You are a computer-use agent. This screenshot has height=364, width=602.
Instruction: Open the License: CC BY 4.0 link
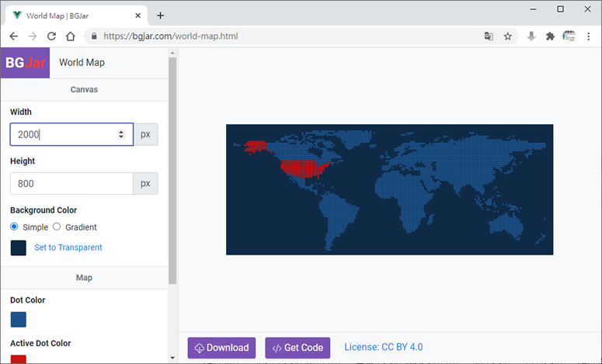[x=383, y=347]
